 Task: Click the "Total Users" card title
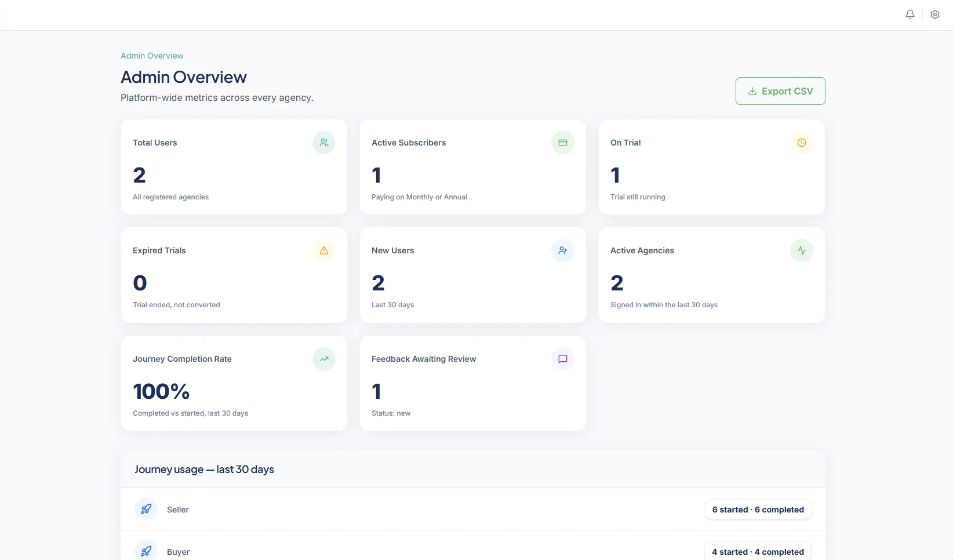[x=155, y=143]
